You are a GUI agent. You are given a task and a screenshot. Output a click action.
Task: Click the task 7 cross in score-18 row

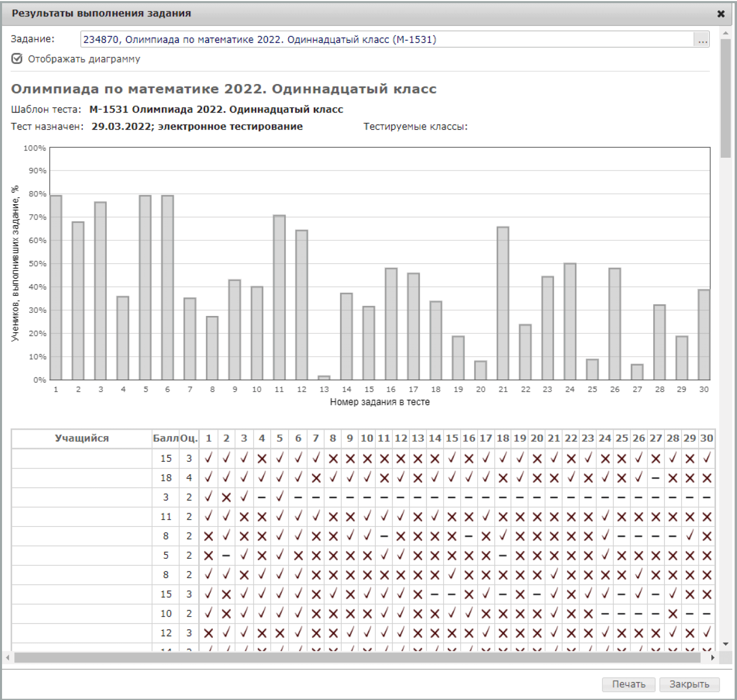point(316,478)
